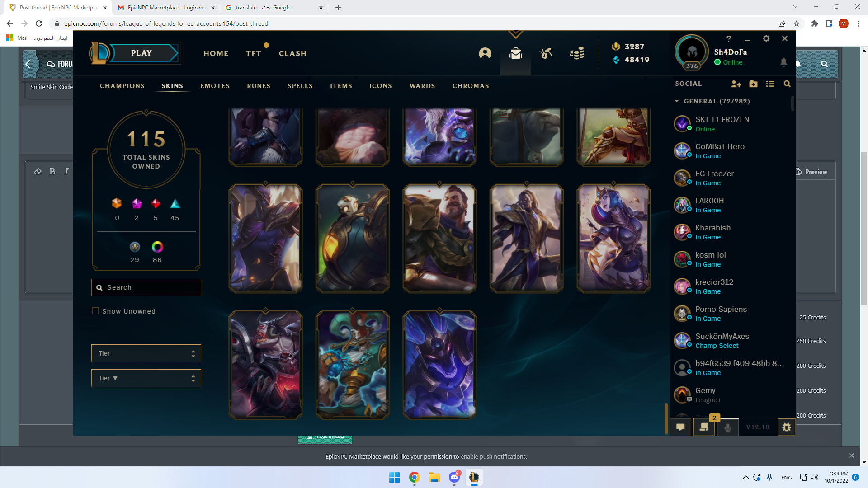Open the Tier ▼ sort dropdown

(x=146, y=378)
